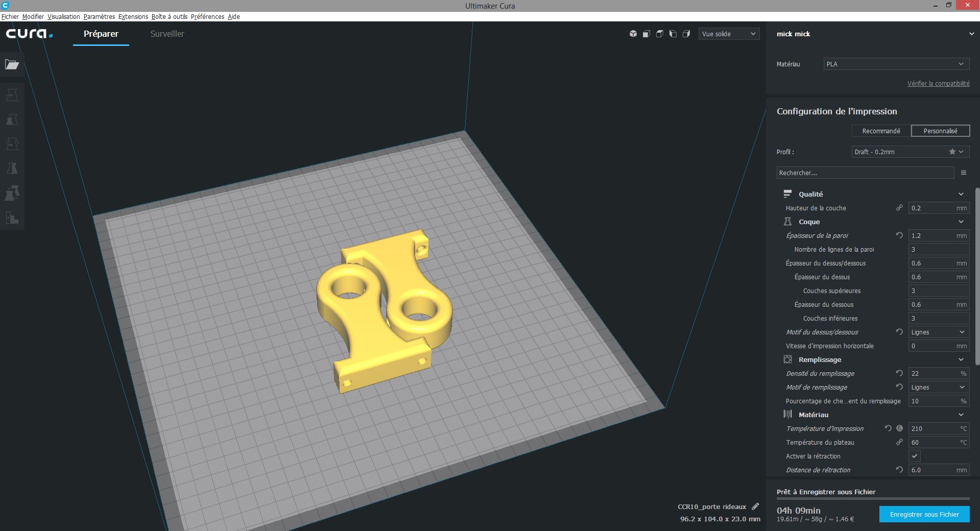This screenshot has height=531, width=980.
Task: Select the Per-model settings tool
Action: 12,193
